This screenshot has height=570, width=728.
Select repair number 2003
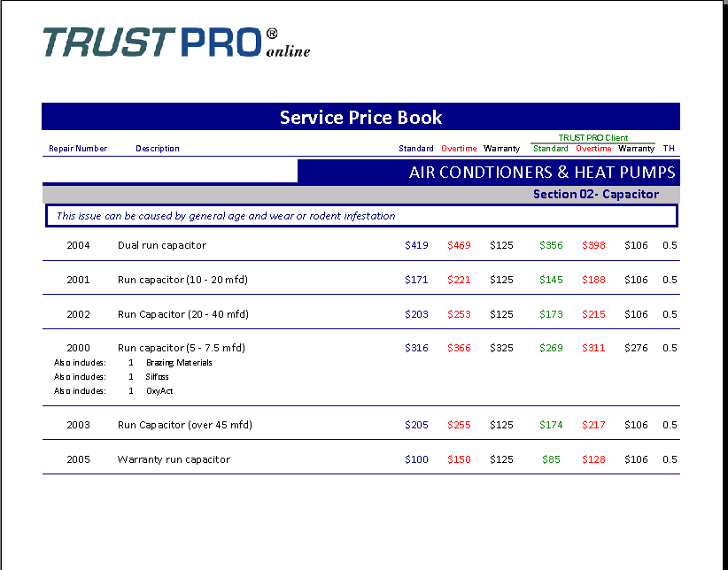point(78,425)
